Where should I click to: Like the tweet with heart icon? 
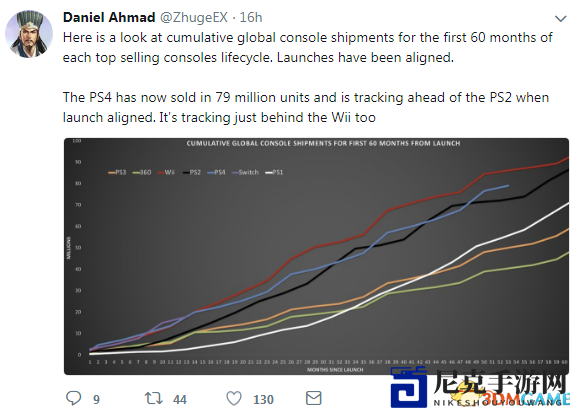234,398
